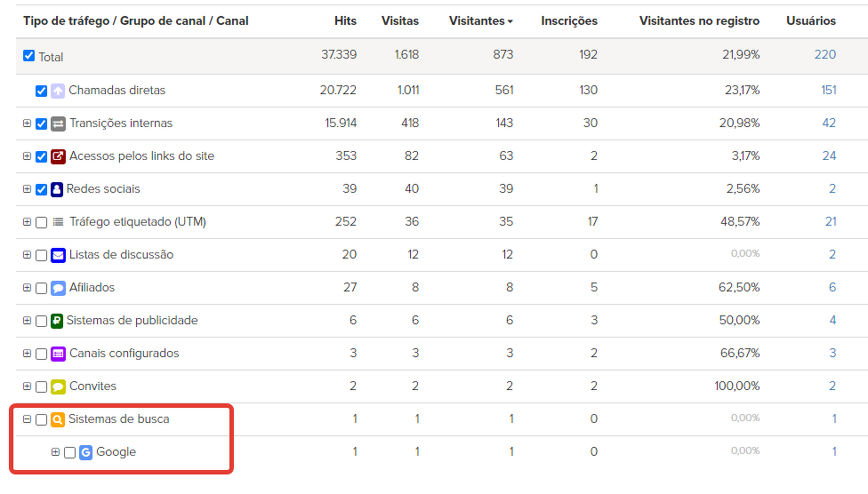The image size is (868, 494).
Task: Tick the Google channel checkbox
Action: (70, 453)
